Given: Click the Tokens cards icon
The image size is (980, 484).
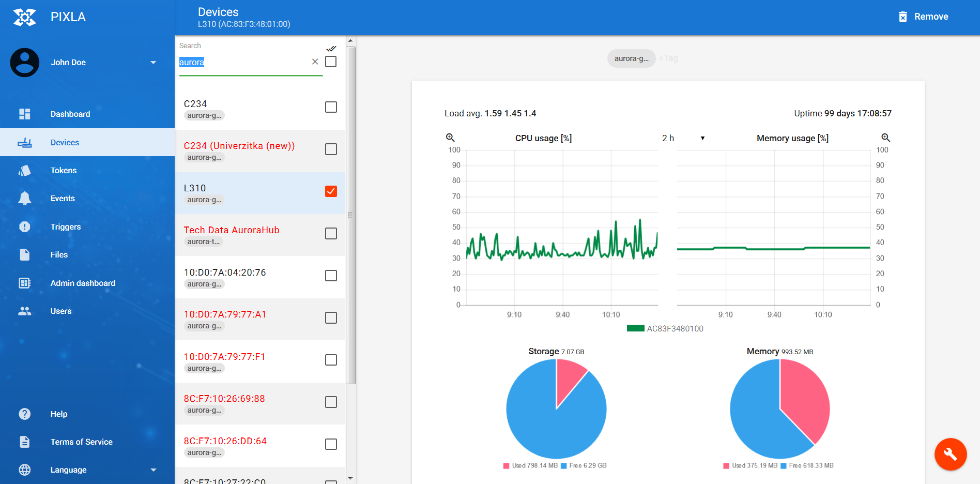Looking at the screenshot, I should [x=25, y=171].
